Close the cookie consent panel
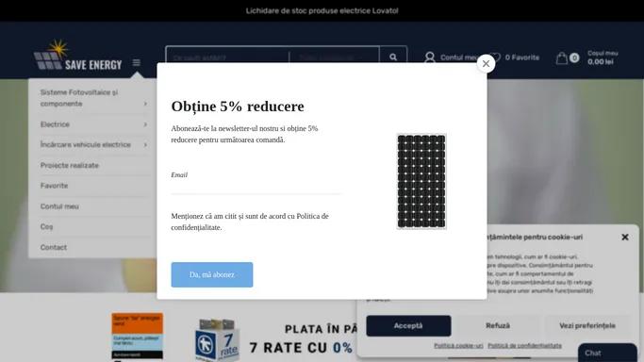The height and width of the screenshot is (362, 644). pyautogui.click(x=625, y=238)
